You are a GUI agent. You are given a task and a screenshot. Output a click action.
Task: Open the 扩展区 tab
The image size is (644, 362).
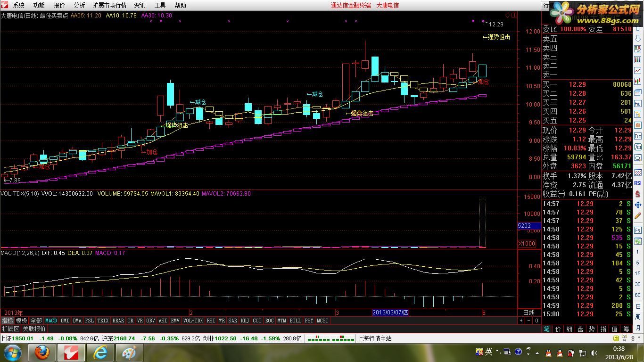[x=10, y=329]
